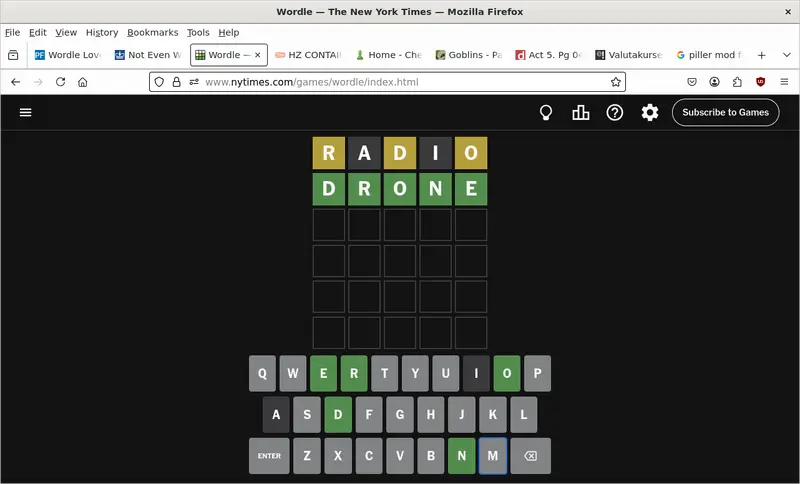Click the T key on the Wordle keyboard
The height and width of the screenshot is (484, 800).
(385, 373)
